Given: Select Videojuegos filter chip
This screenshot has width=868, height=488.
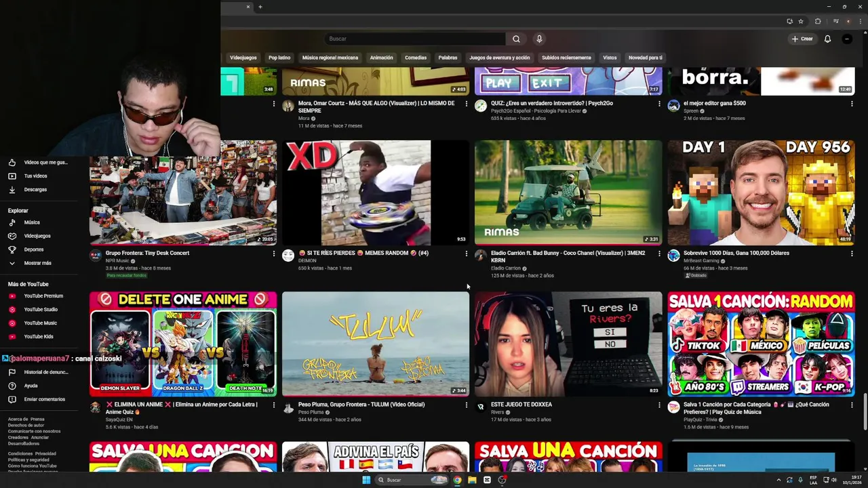Looking at the screenshot, I should [x=243, y=58].
